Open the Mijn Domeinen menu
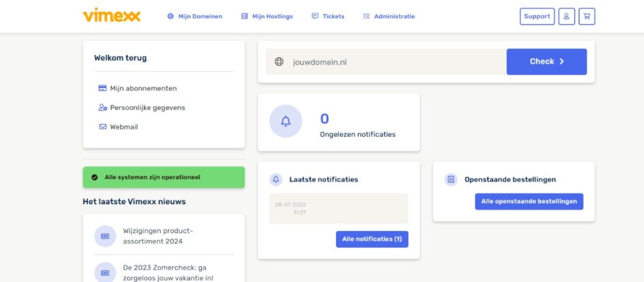The width and height of the screenshot is (644, 282). point(195,16)
